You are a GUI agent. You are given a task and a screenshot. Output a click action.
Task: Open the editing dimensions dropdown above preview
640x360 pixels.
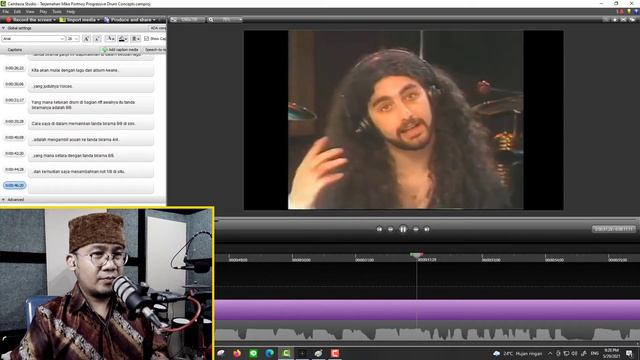point(187,20)
